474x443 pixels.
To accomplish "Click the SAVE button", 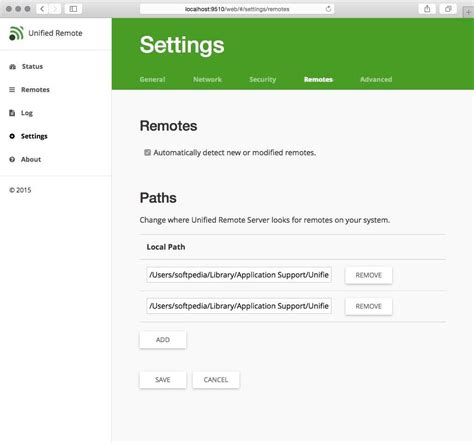I will click(x=163, y=380).
